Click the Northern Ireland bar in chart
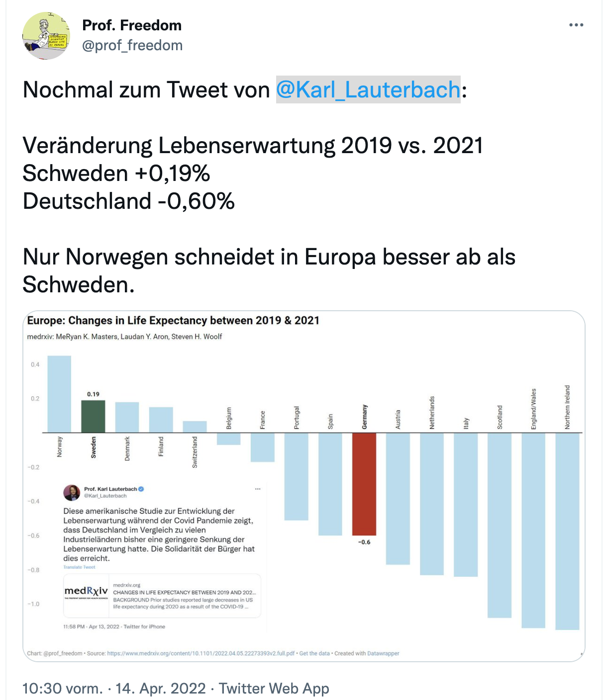603x700 pixels. [567, 530]
